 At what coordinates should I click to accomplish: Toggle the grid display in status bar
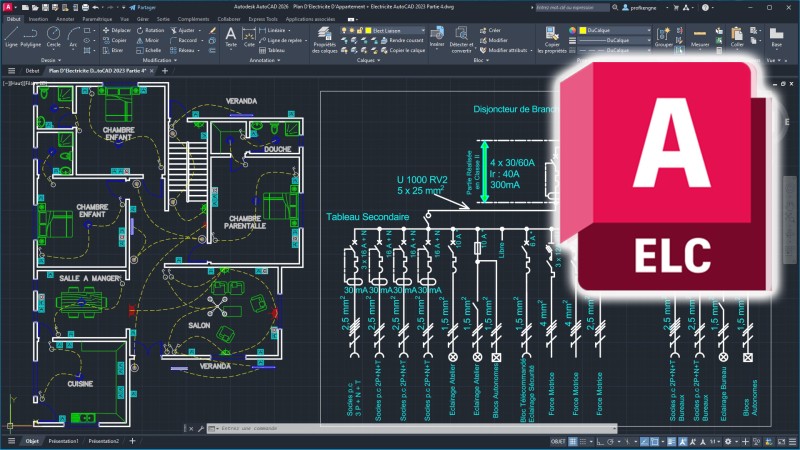coord(572,441)
